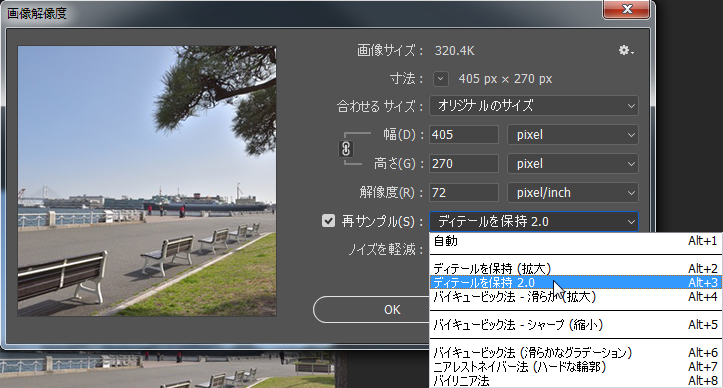Click the 幅 width input field
This screenshot has height=388, width=723.
point(464,135)
